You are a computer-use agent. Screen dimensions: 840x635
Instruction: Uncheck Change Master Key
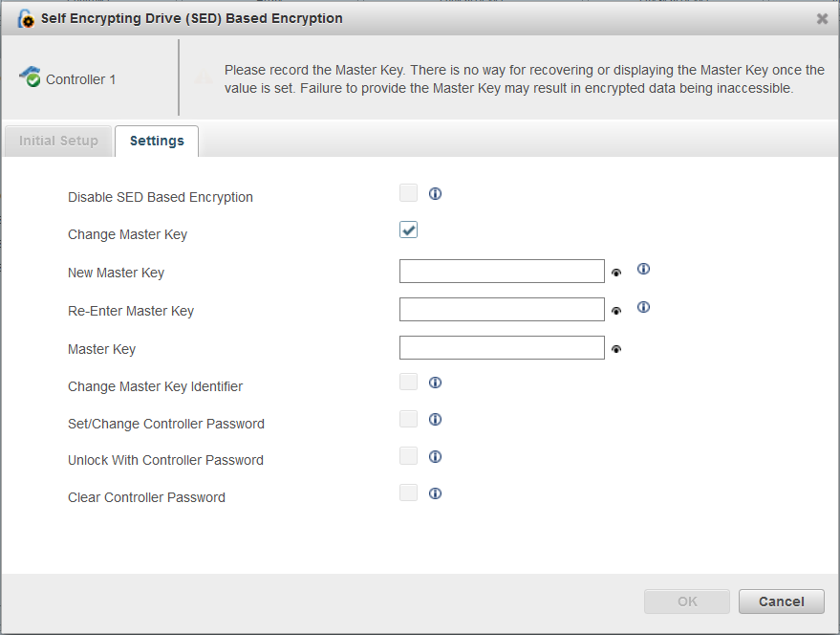click(x=408, y=230)
